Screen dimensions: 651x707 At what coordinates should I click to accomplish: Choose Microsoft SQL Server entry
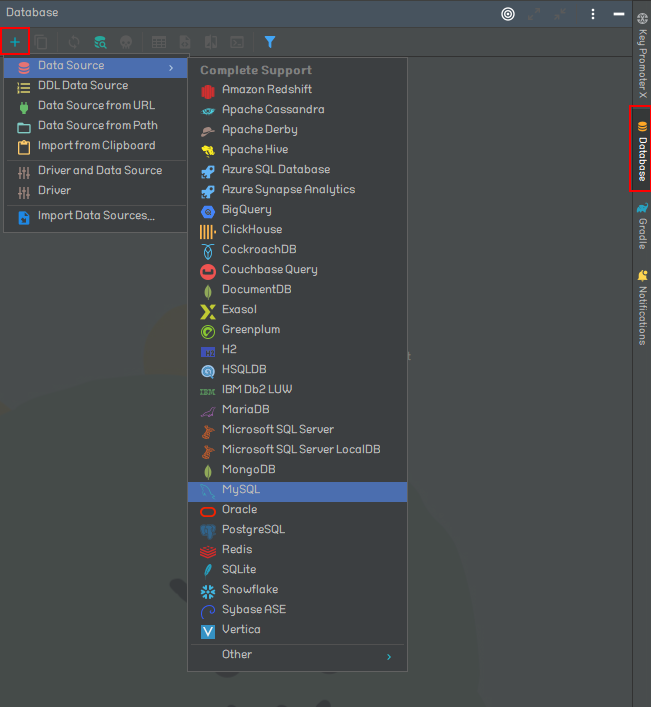[x=298, y=430]
